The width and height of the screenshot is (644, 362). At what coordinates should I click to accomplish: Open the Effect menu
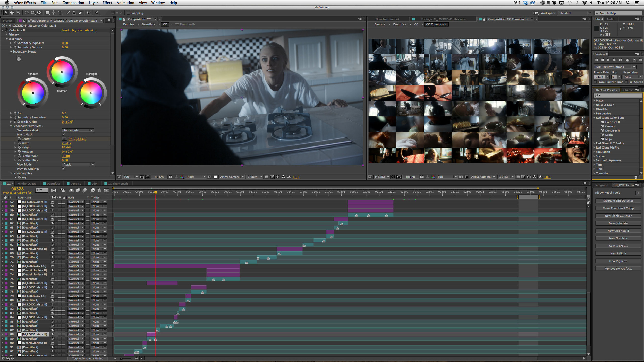107,3
